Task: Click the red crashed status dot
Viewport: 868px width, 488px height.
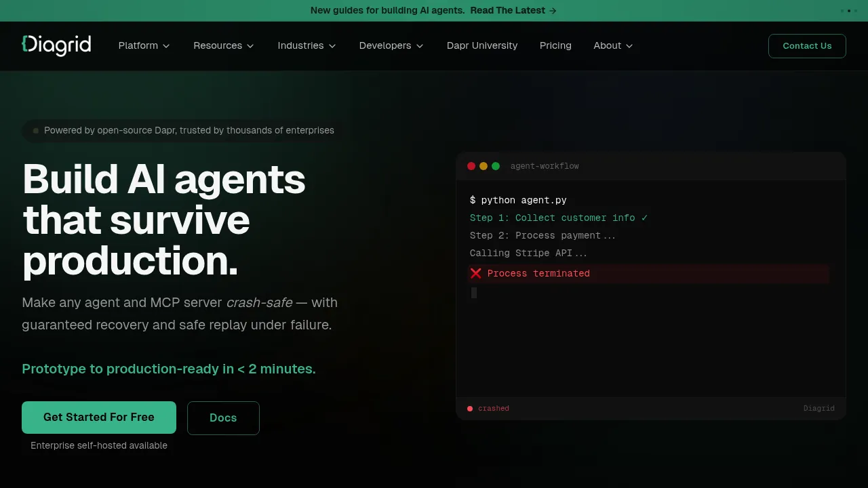Action: (x=470, y=409)
